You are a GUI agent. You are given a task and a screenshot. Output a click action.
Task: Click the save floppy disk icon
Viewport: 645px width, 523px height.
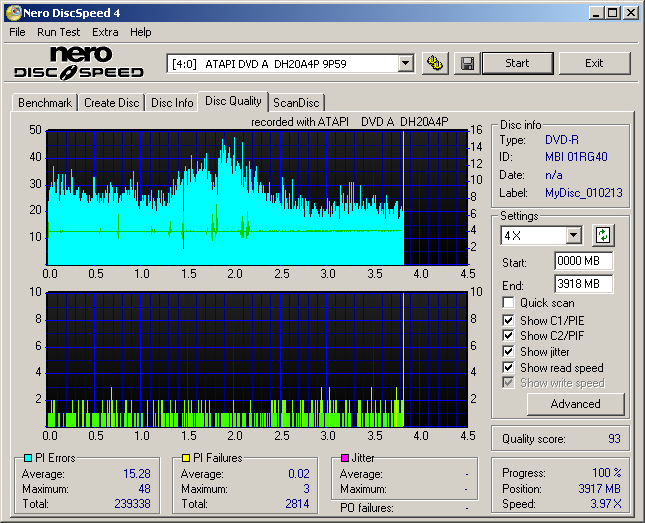tap(467, 63)
